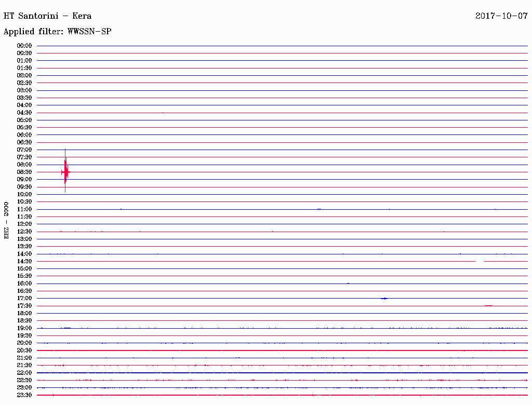This screenshot has height=405, width=532.
Task: Click the 'HT Santorini – Kera' station title
Action: point(47,16)
